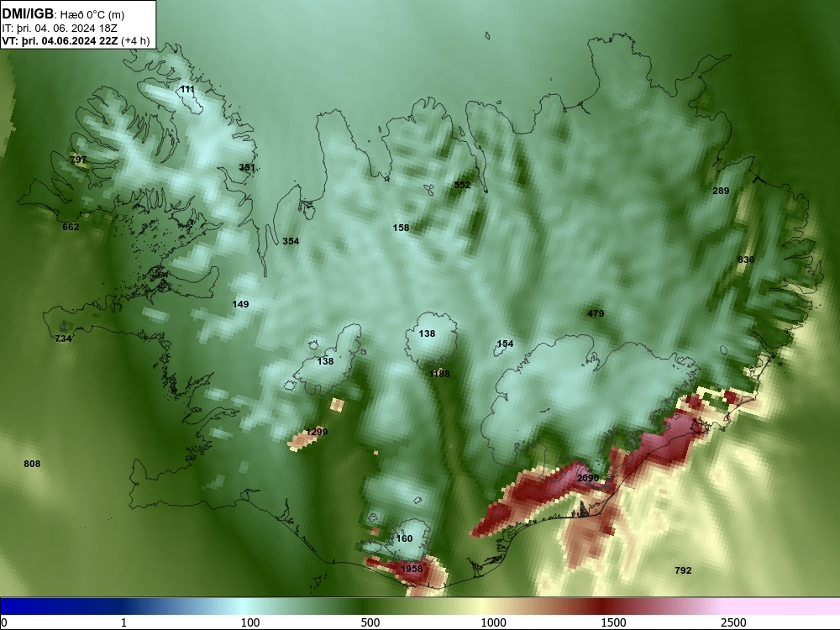This screenshot has width=840, height=630.
Task: Pick the 662 height label
Action: pyautogui.click(x=71, y=227)
